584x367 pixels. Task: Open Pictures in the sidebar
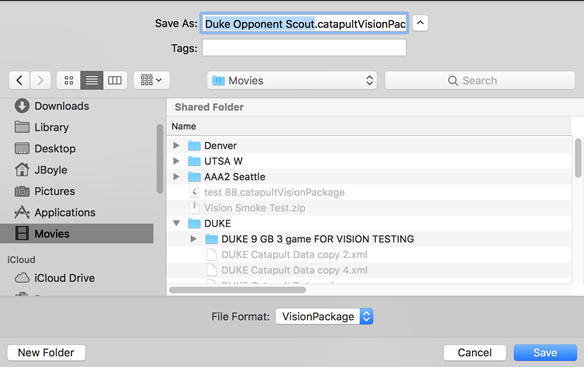pos(45,191)
